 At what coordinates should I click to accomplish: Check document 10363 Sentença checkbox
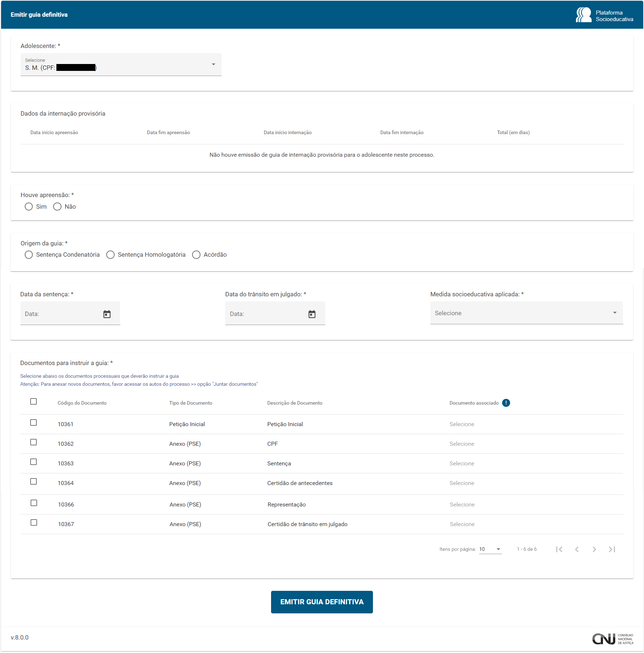point(33,462)
